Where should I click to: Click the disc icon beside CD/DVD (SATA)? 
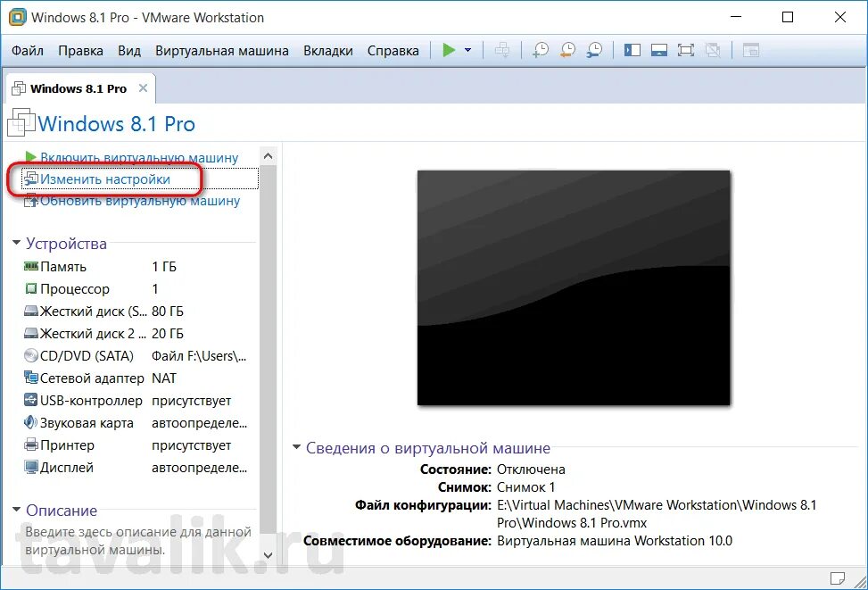coord(31,355)
